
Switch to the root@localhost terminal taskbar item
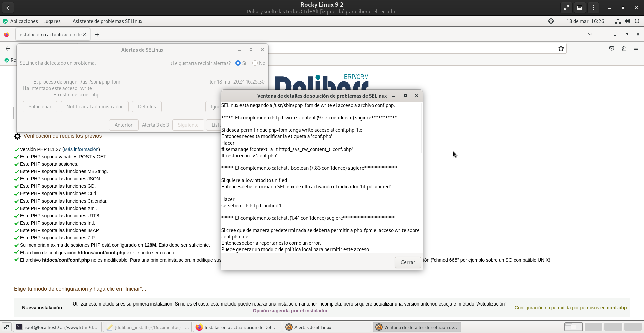pos(58,327)
